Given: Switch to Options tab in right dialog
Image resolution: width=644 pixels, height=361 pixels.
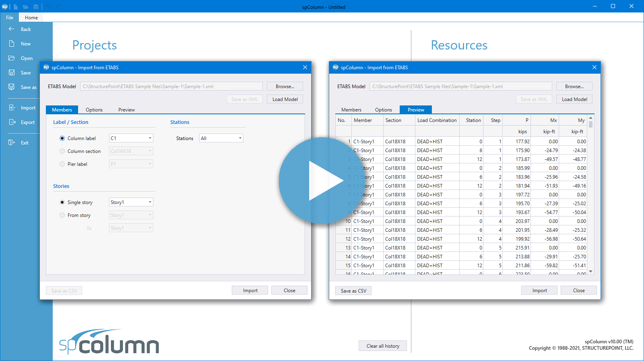Looking at the screenshot, I should coord(384,109).
